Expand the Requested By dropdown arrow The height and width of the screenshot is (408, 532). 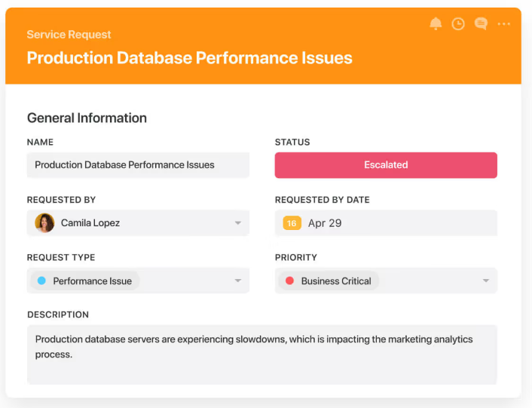[x=238, y=223]
